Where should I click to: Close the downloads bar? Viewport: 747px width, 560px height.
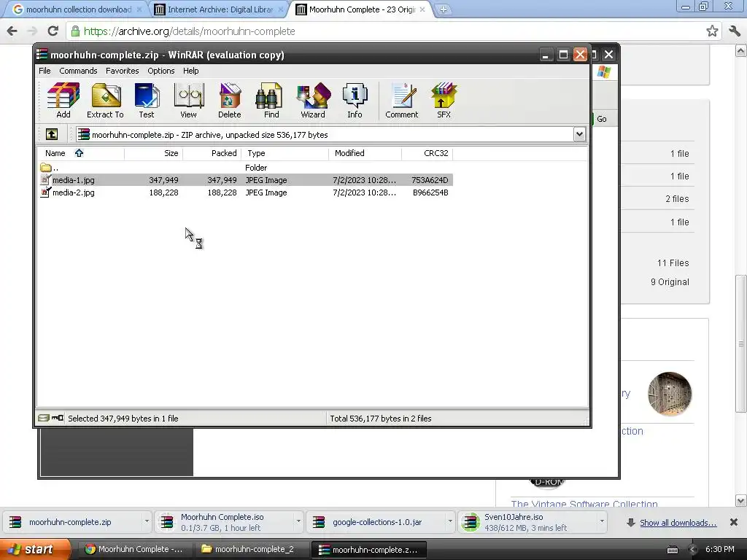pos(734,522)
